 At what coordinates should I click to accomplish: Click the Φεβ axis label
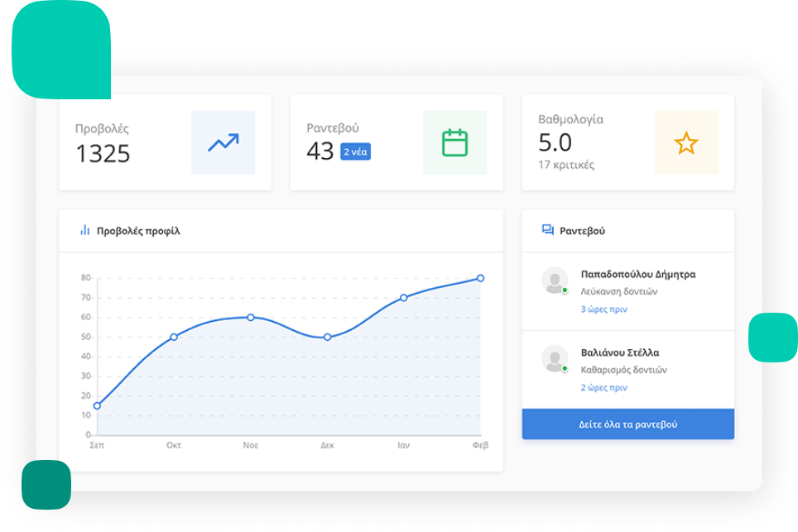point(480,445)
